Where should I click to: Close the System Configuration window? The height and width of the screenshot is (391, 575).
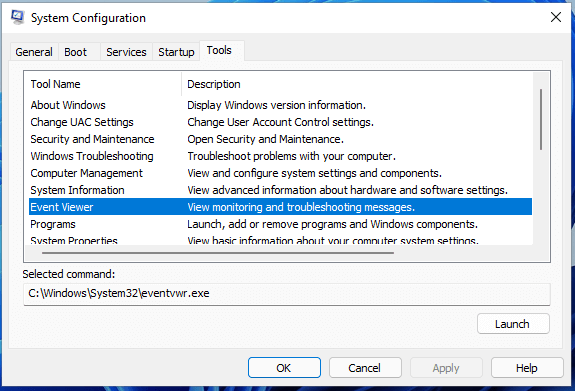click(556, 17)
